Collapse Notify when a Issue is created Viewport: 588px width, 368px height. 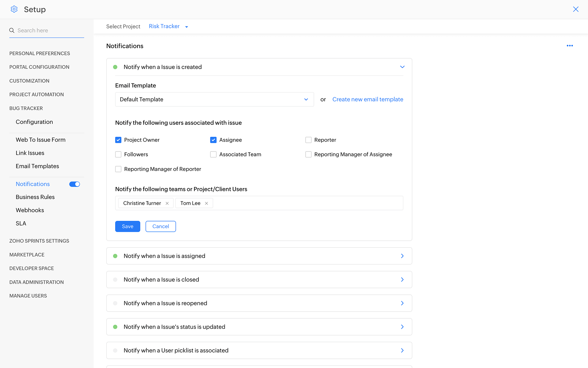402,67
